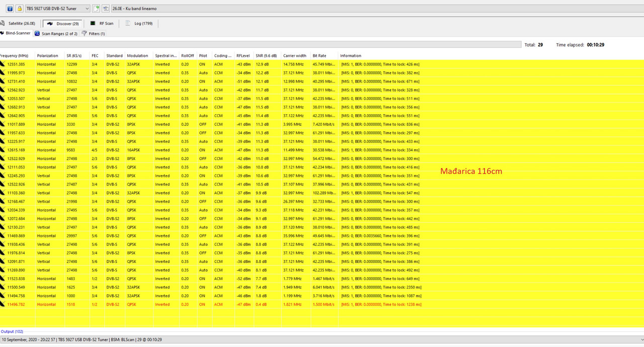Click the signal icon of row 11995.973
This screenshot has width=644, height=347.
point(3,72)
